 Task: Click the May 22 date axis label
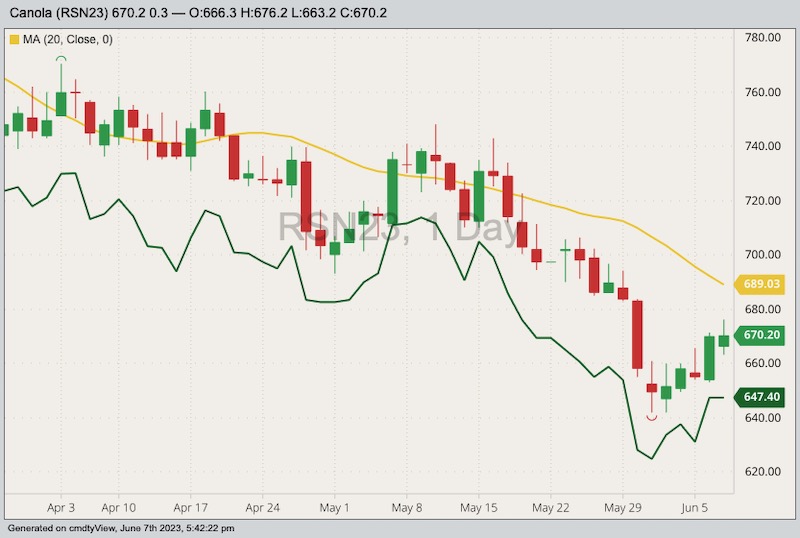point(551,508)
